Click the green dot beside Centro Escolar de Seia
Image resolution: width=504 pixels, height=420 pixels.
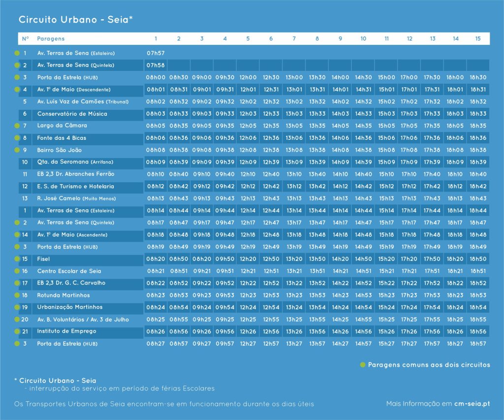17,271
